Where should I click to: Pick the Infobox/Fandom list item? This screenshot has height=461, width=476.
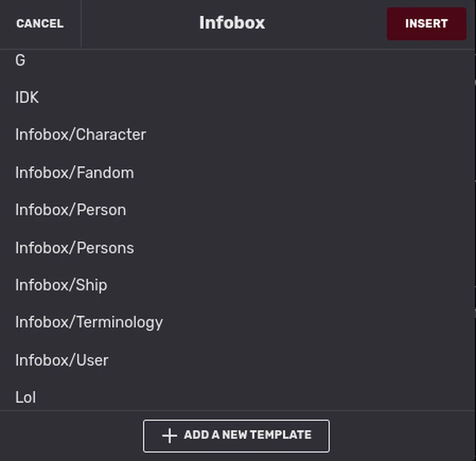click(x=74, y=173)
